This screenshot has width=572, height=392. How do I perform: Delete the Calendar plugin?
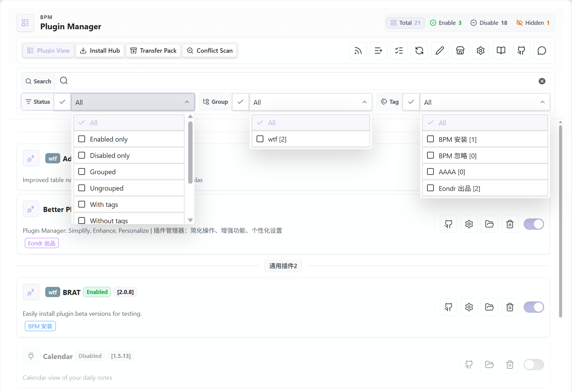510,365
